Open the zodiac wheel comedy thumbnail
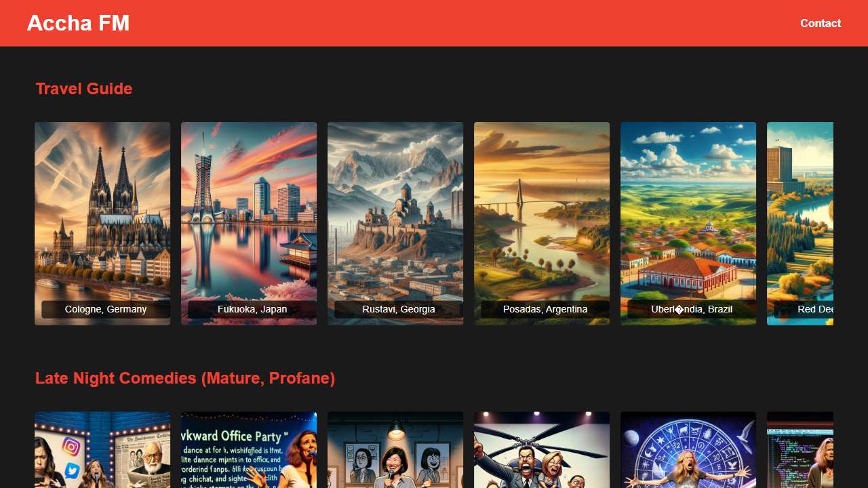 [x=688, y=450]
